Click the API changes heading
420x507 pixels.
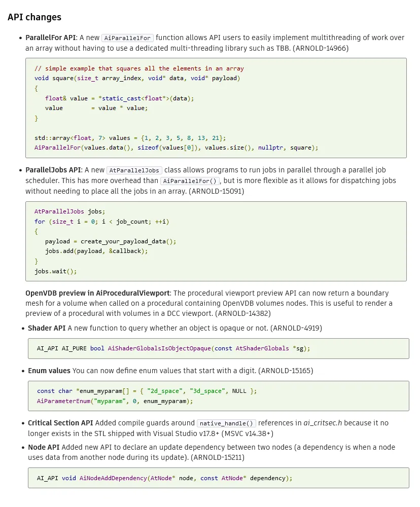34,17
